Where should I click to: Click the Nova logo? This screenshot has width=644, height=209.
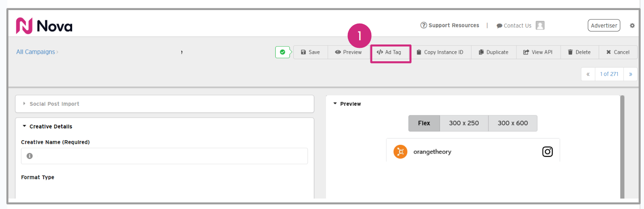(44, 26)
